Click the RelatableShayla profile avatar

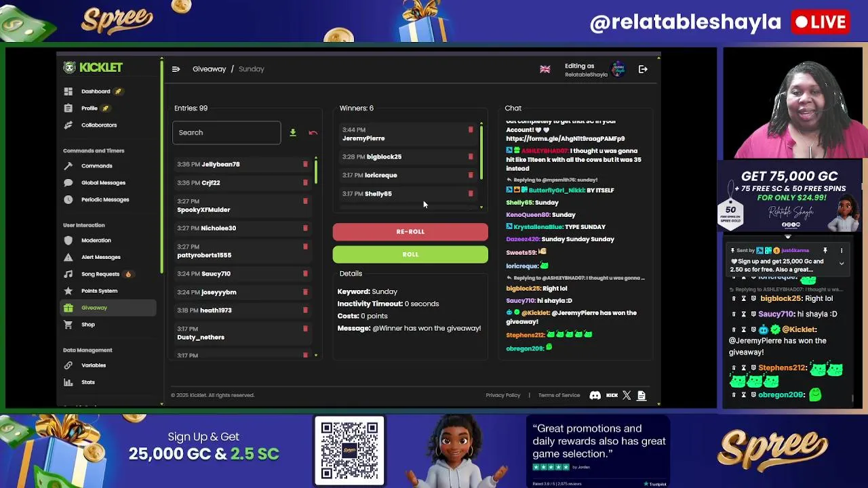click(618, 69)
